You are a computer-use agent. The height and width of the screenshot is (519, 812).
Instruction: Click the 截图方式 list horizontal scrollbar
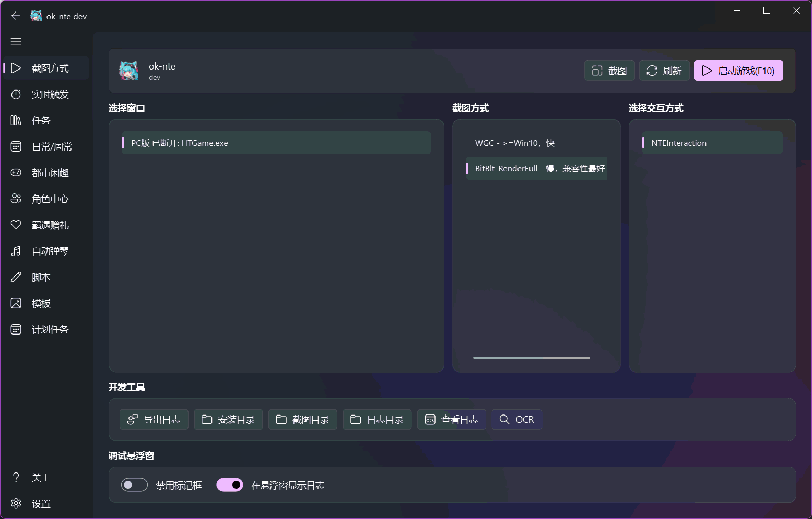pos(532,357)
